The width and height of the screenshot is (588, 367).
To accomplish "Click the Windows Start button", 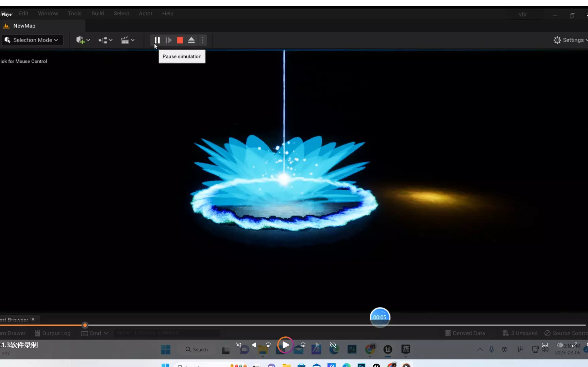I will pos(166,350).
